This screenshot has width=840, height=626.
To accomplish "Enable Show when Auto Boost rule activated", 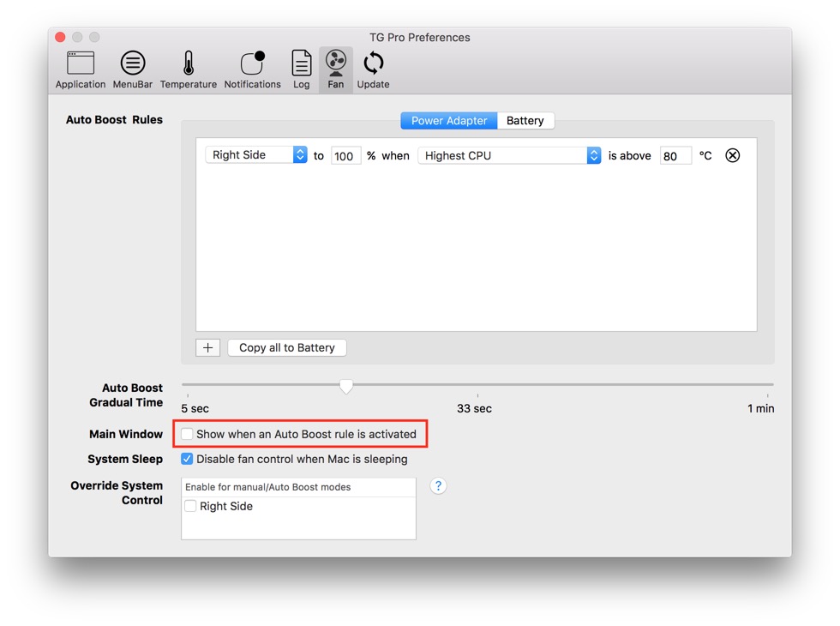I will tap(187, 434).
